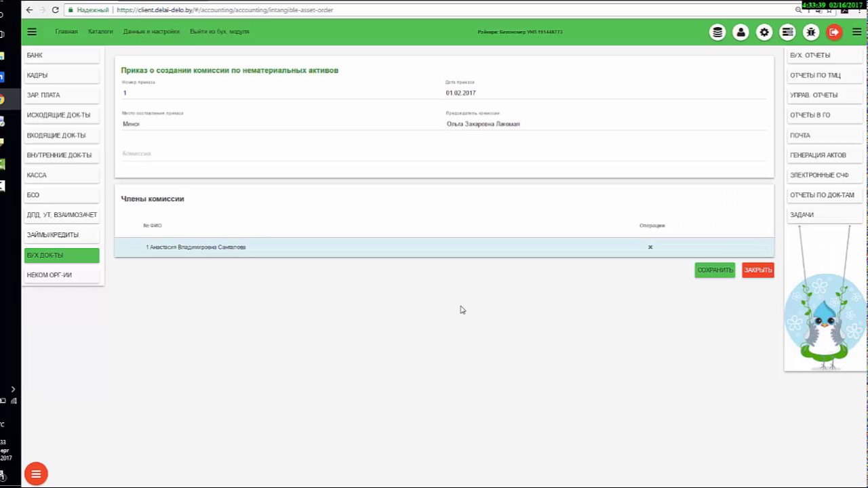The height and width of the screenshot is (488, 868).
Task: Open КАДРЫ section in sidebar
Action: (62, 75)
